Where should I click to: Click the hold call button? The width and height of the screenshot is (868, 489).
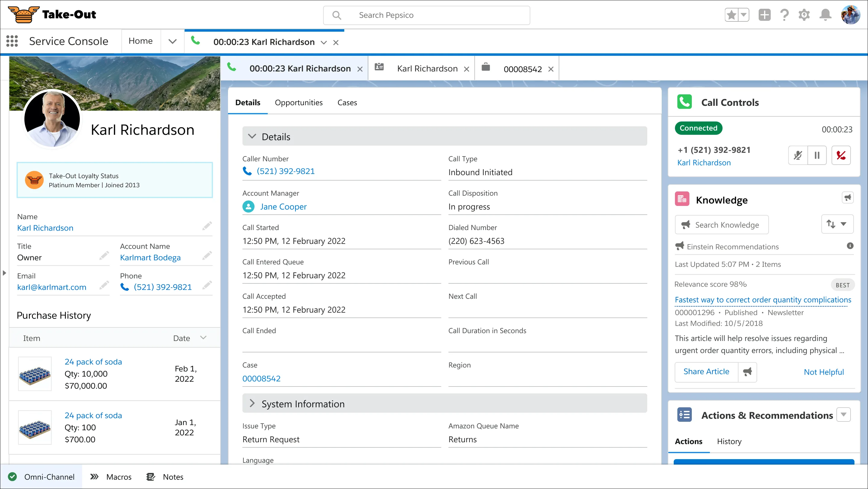pos(817,155)
